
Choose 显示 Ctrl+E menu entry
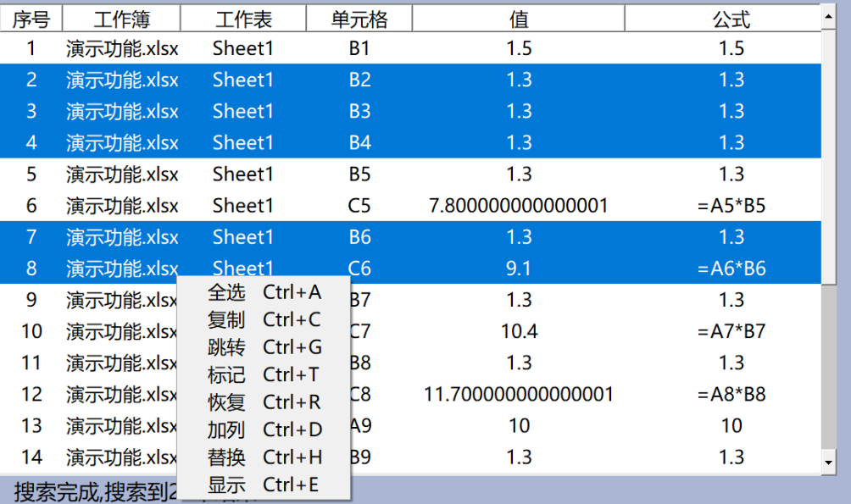(264, 485)
